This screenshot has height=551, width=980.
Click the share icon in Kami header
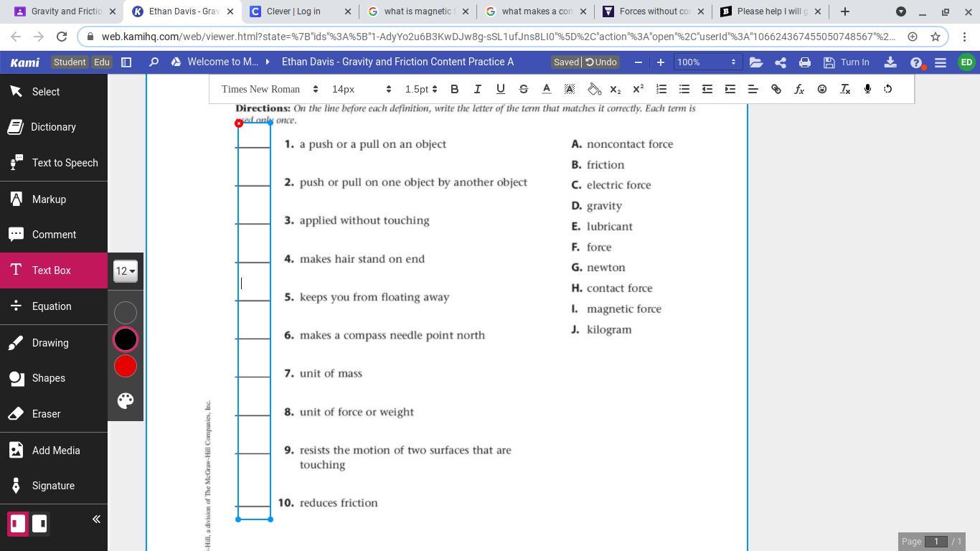pyautogui.click(x=781, y=62)
